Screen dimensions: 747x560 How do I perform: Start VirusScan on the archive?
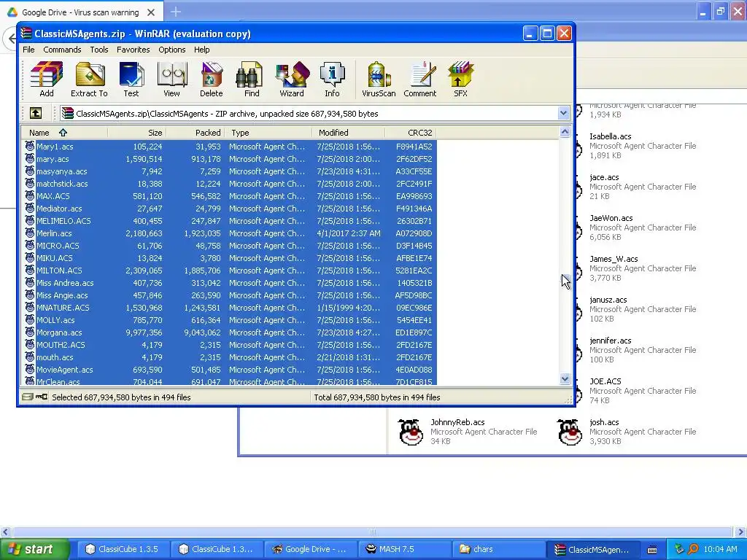tap(379, 79)
